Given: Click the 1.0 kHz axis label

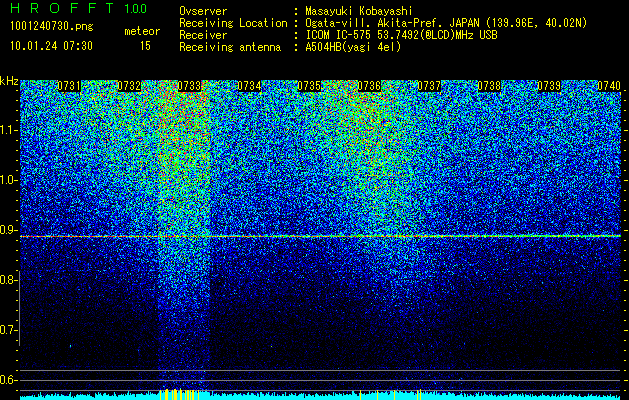Looking at the screenshot, I should (x=8, y=180).
